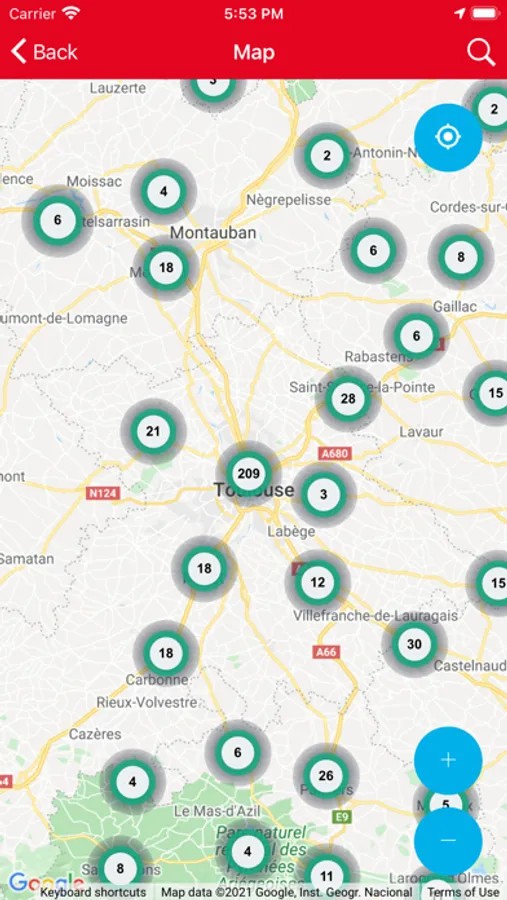
Task: Tap the 12 cluster above Villefranche-de-Lauragais
Action: click(x=318, y=582)
